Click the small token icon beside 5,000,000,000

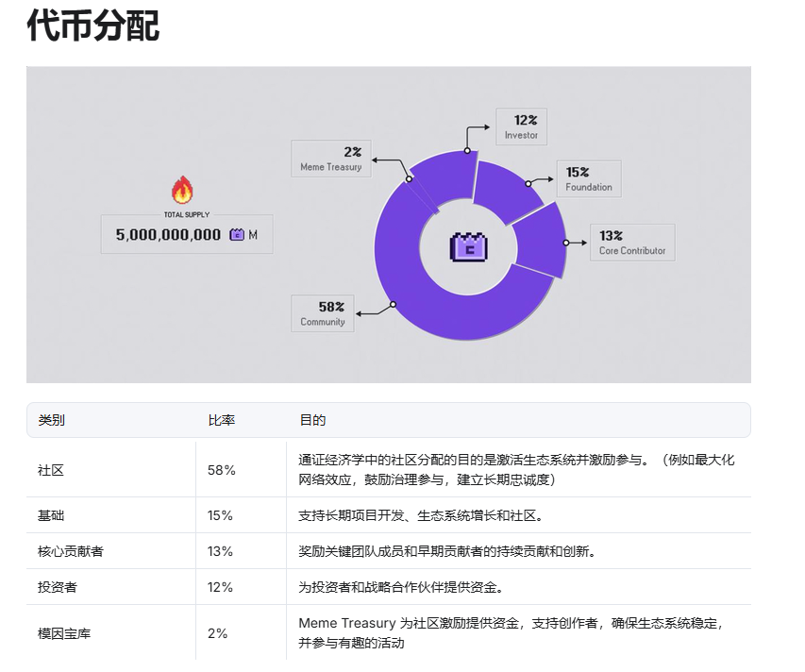click(x=237, y=235)
